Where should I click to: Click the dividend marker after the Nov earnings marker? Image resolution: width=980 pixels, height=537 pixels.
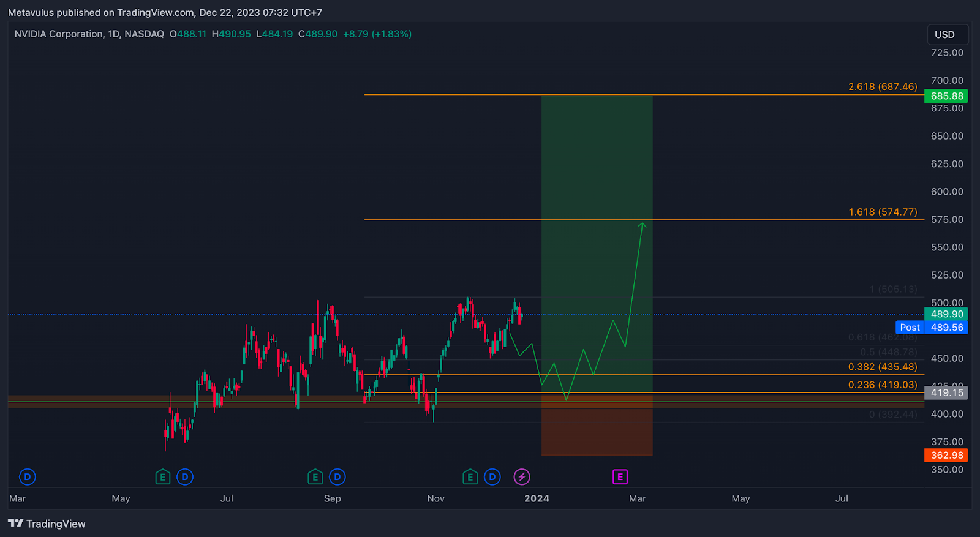click(x=492, y=476)
